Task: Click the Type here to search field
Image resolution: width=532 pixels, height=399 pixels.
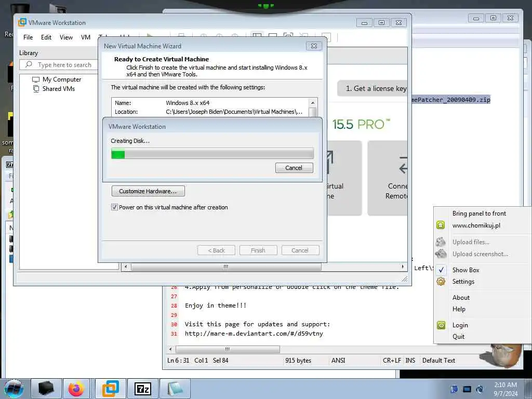Action: 58,64
